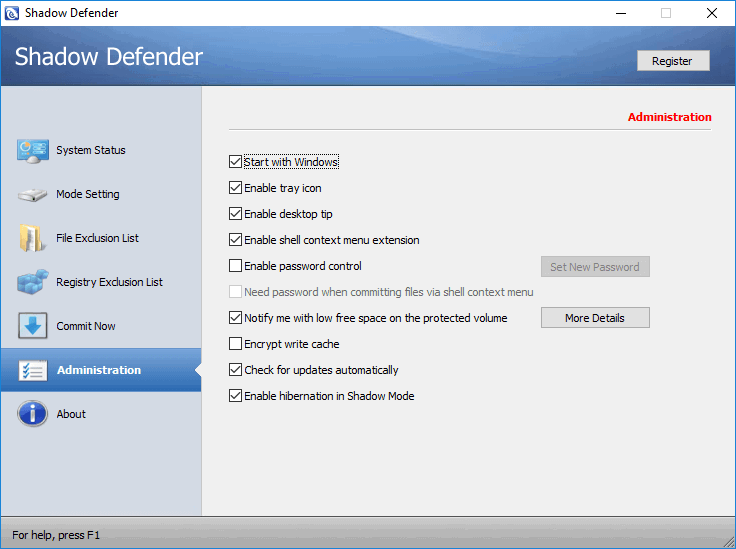Click the About info icon

(32, 413)
